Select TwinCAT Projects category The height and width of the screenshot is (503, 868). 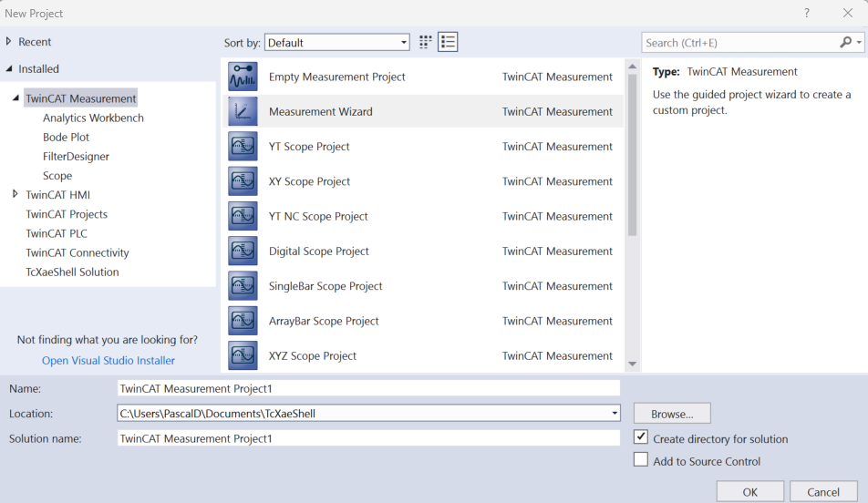click(x=67, y=214)
